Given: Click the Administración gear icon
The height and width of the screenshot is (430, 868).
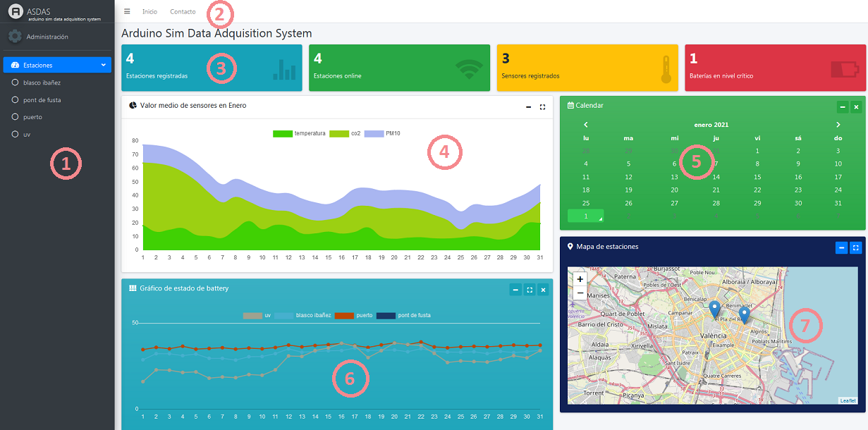Looking at the screenshot, I should tap(15, 37).
